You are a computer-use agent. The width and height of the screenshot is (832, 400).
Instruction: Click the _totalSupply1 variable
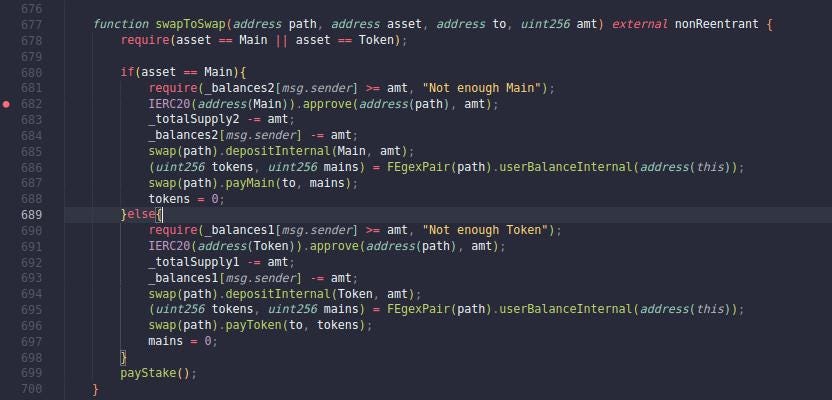[194, 262]
